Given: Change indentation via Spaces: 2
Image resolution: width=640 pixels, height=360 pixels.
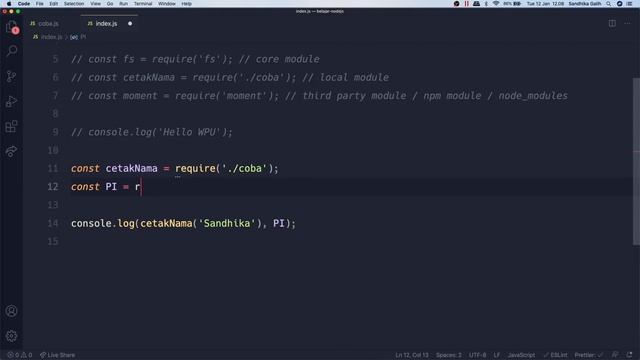Looking at the screenshot, I should click(x=449, y=355).
